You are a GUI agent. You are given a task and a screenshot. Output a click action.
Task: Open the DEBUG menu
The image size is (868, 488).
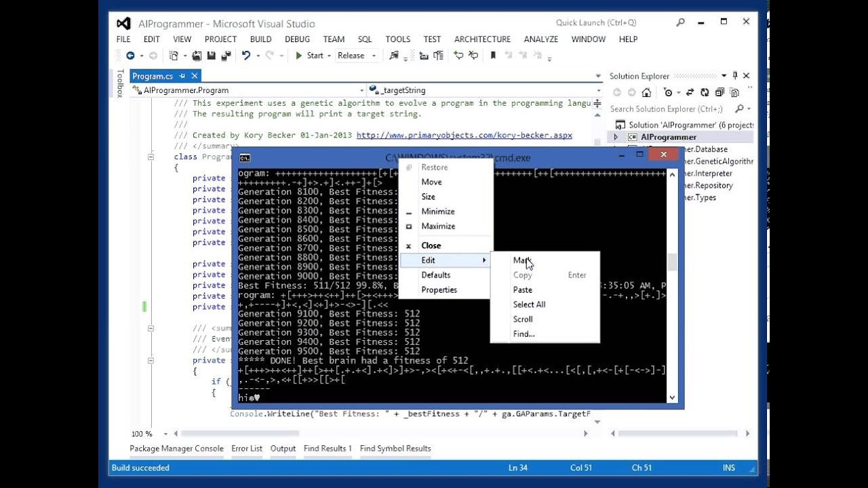pyautogui.click(x=297, y=39)
